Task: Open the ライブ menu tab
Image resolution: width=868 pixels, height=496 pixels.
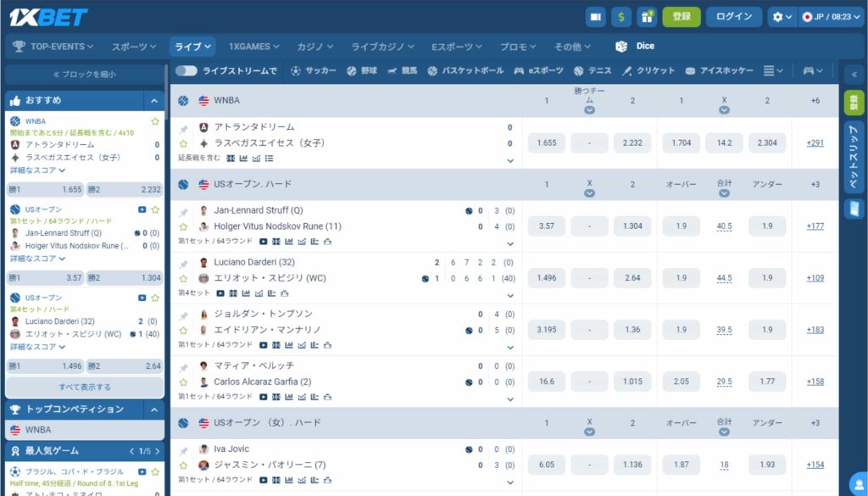Action: [192, 47]
